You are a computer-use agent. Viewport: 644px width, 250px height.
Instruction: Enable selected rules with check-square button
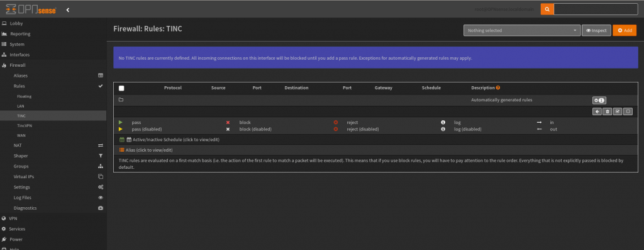[618, 111]
